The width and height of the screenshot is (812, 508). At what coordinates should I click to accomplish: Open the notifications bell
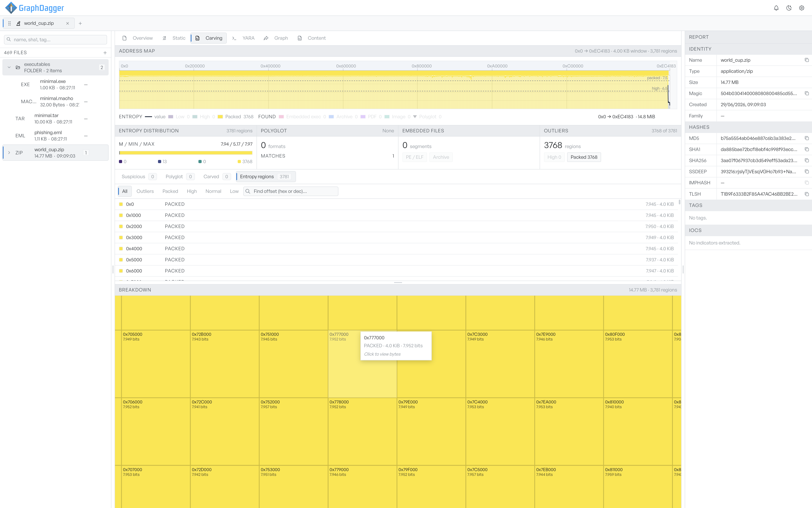[776, 8]
